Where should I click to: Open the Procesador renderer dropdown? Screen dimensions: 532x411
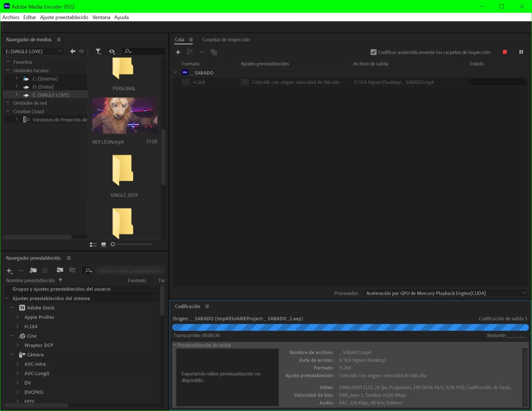pos(445,293)
